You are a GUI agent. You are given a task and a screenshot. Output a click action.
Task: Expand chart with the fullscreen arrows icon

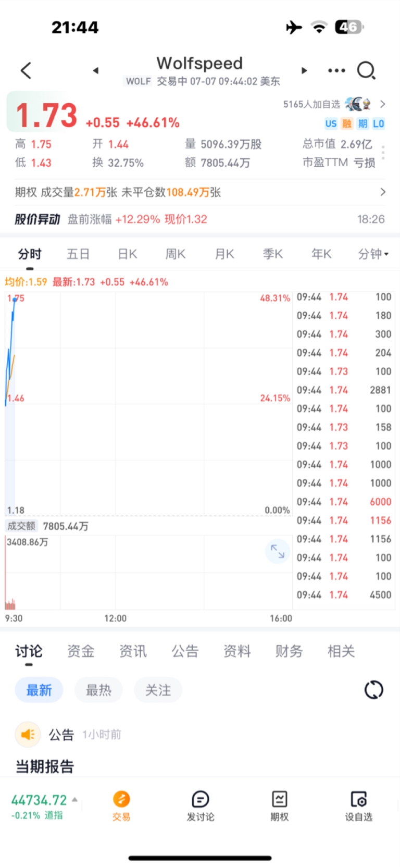[278, 551]
